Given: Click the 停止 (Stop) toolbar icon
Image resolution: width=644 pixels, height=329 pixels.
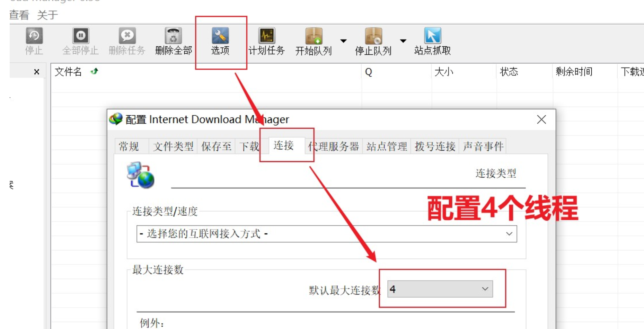Looking at the screenshot, I should click(34, 36).
